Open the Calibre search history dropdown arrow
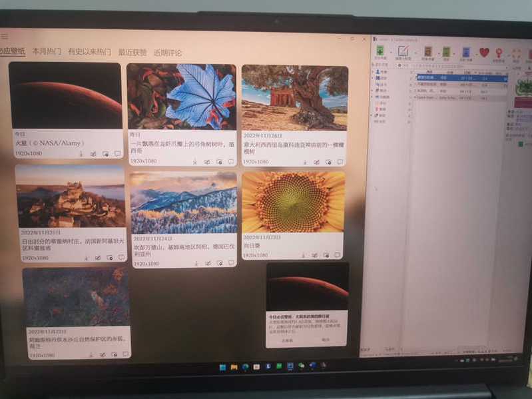Image resolution: width=532 pixels, height=399 pixels. coord(508,67)
